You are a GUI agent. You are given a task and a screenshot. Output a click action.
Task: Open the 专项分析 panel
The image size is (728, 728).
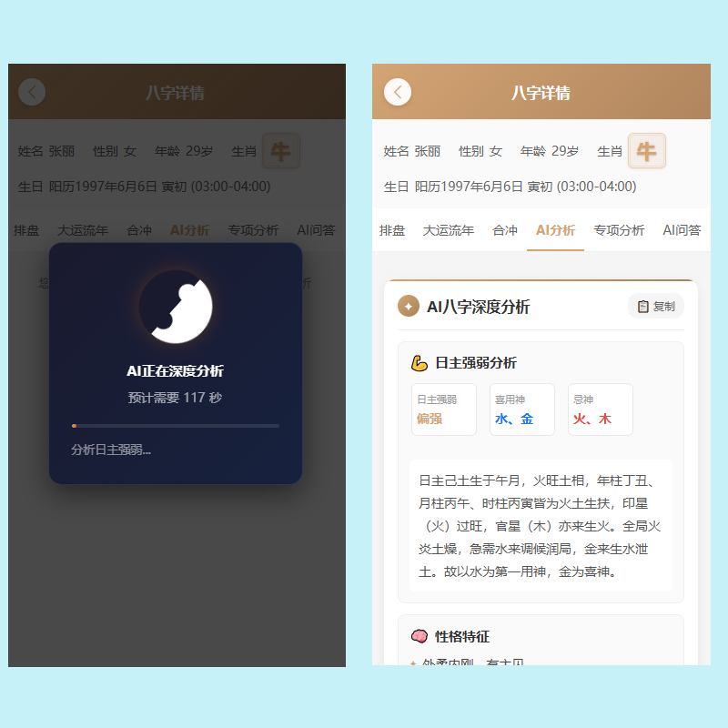619,230
